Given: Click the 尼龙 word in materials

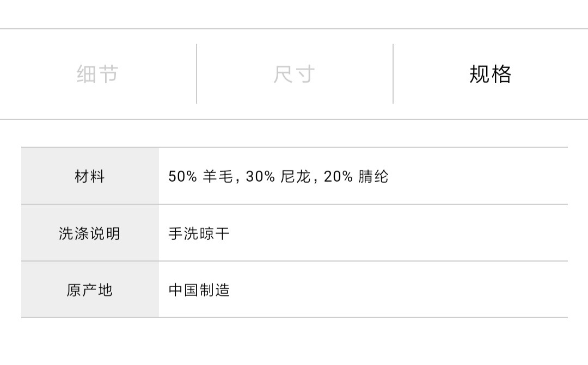Looking at the screenshot, I should pos(295,176).
